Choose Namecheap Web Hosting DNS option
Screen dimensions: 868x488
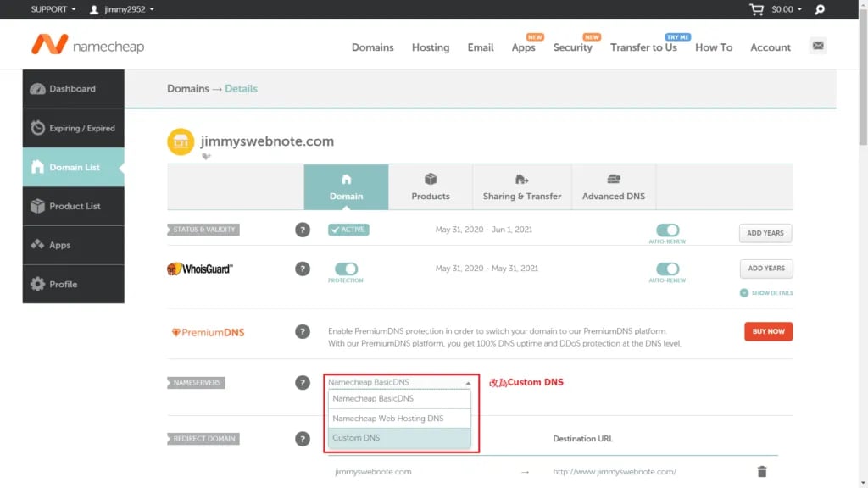[x=399, y=419]
